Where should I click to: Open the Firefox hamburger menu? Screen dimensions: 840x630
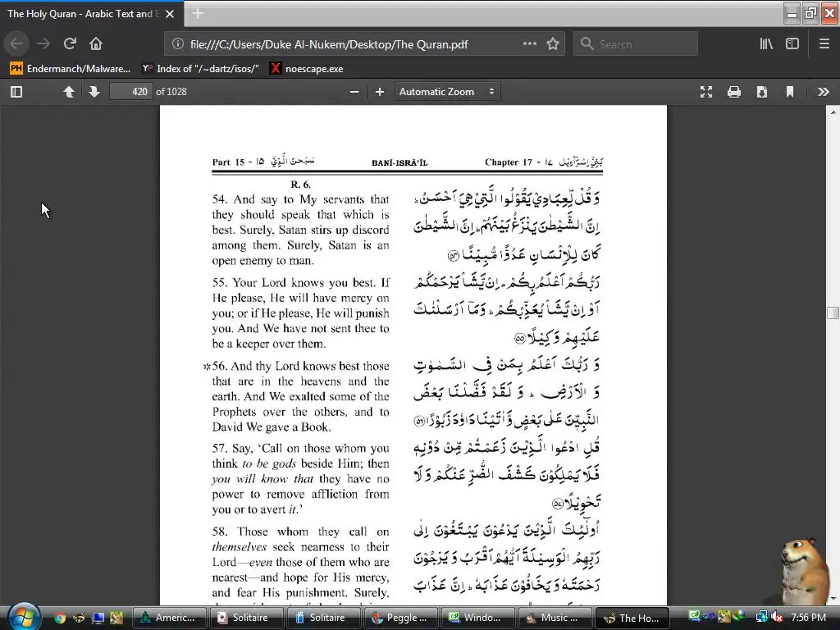(824, 44)
